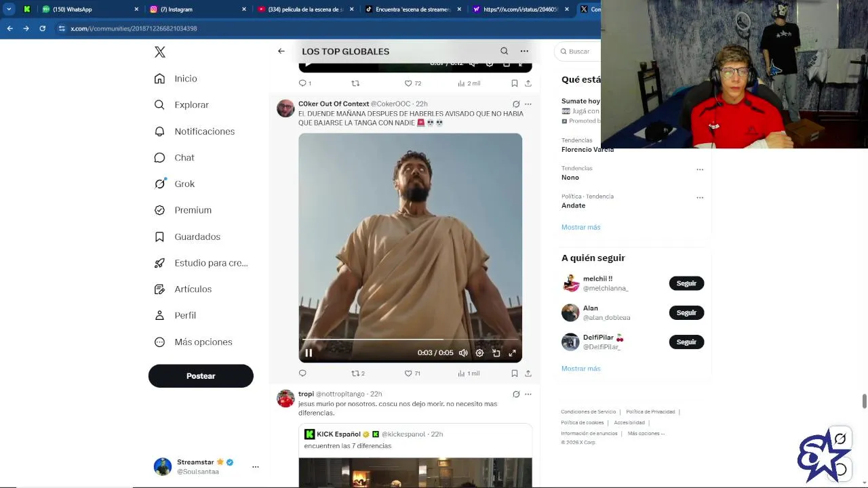Switch to the Instagram browser tab
868x488 pixels.
(x=197, y=9)
